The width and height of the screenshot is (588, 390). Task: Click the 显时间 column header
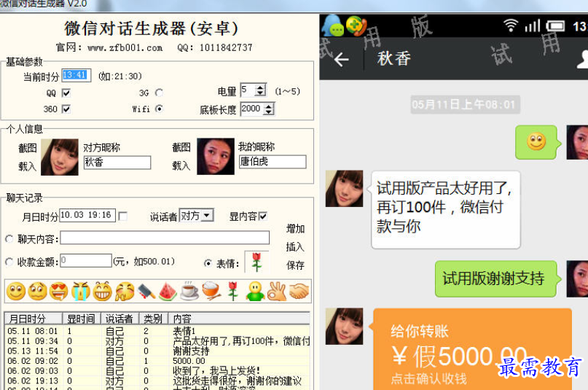(82, 319)
